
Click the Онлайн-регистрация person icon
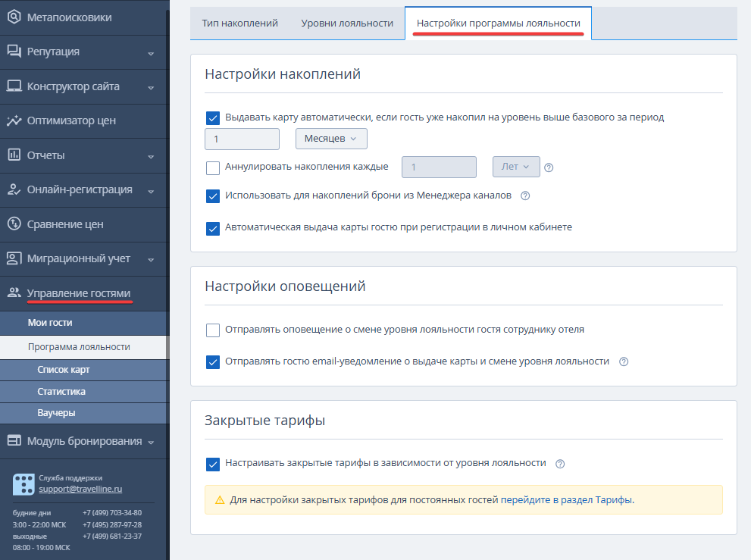click(14, 189)
